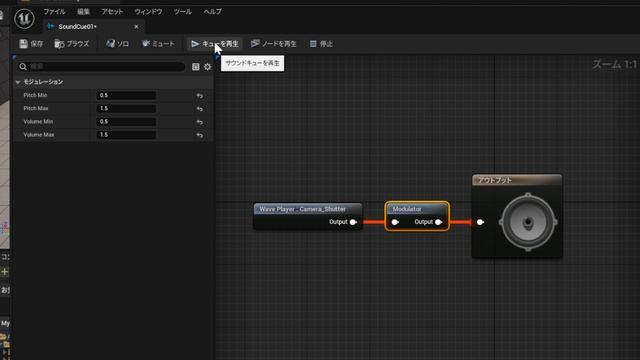Screen dimensions: 640x360
Task: Edit the Pitch Max value field
Action: [126, 109]
